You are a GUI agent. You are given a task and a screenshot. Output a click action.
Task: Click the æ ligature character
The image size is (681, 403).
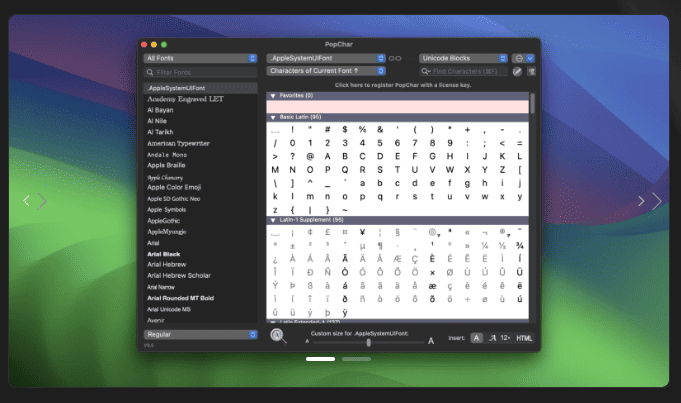tap(432, 286)
